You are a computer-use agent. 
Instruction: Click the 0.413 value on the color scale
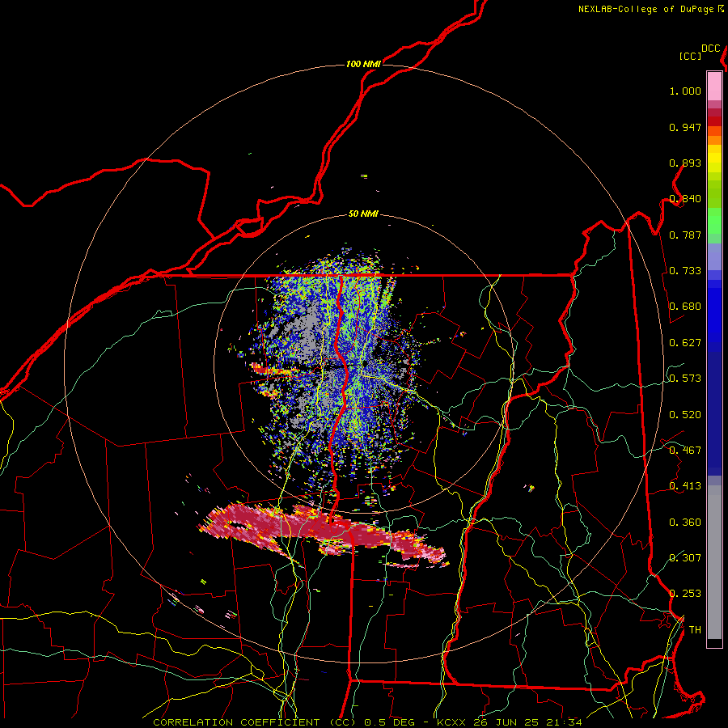[685, 485]
